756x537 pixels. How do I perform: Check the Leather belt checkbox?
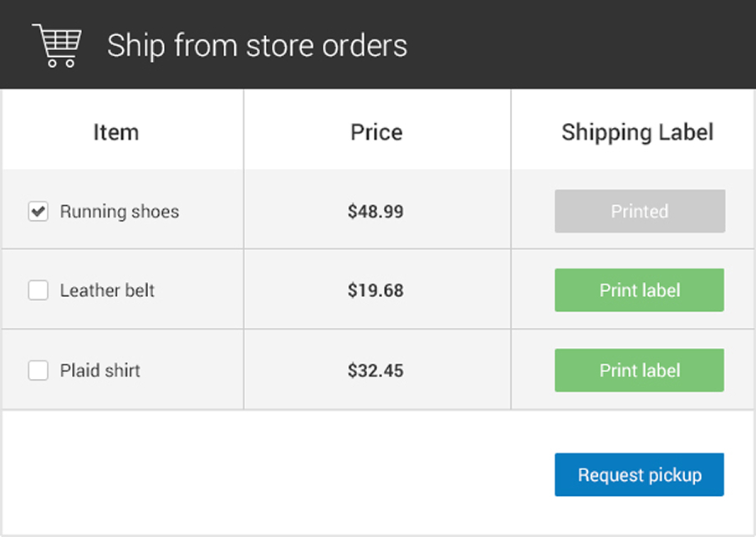click(x=38, y=290)
